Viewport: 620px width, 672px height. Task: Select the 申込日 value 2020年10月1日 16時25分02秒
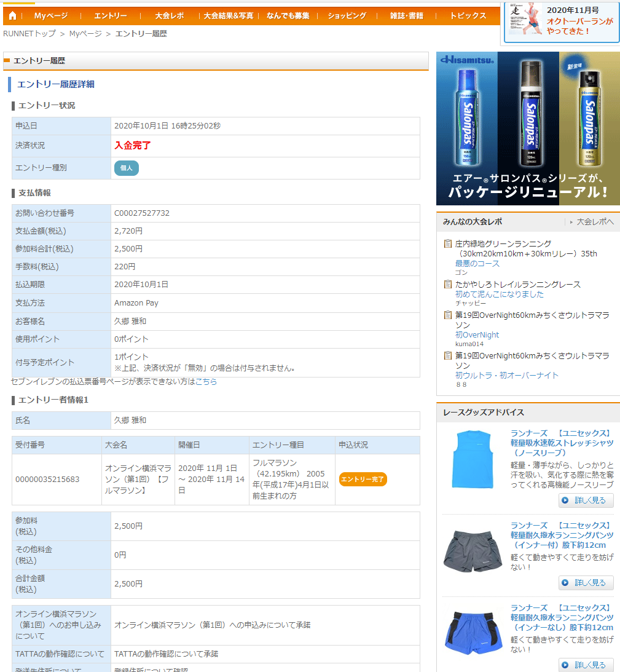coord(167,125)
